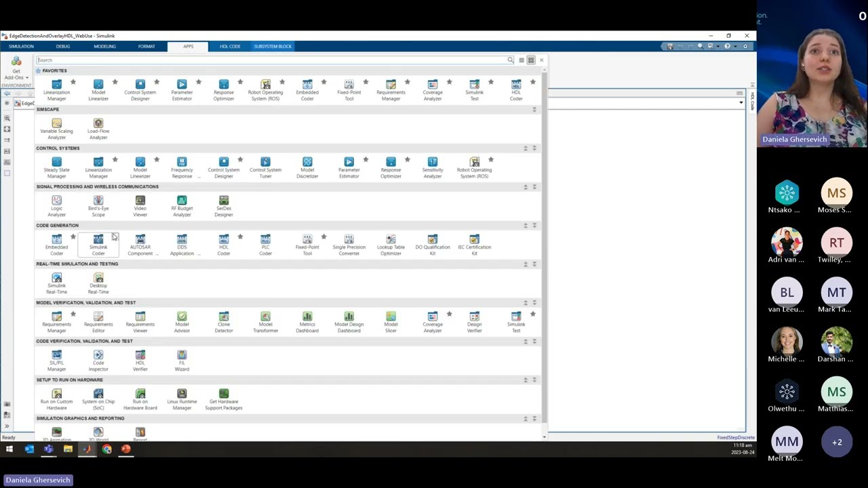This screenshot has height=488, width=868.
Task: Open Model Linearizer in the Favorites section
Action: tap(98, 90)
